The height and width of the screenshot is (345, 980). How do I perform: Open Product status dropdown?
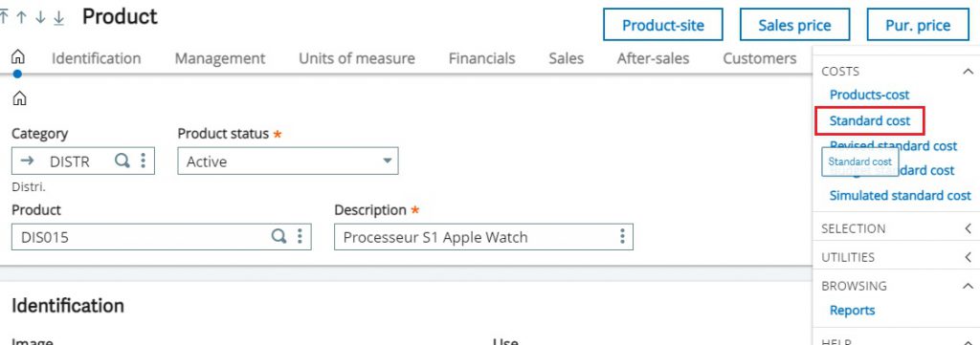click(x=288, y=161)
